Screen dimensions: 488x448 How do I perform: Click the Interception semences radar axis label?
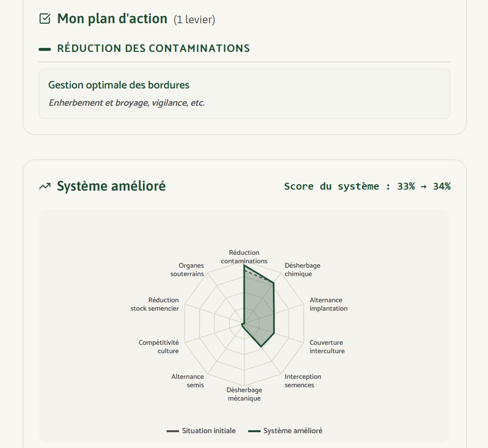coord(303,380)
